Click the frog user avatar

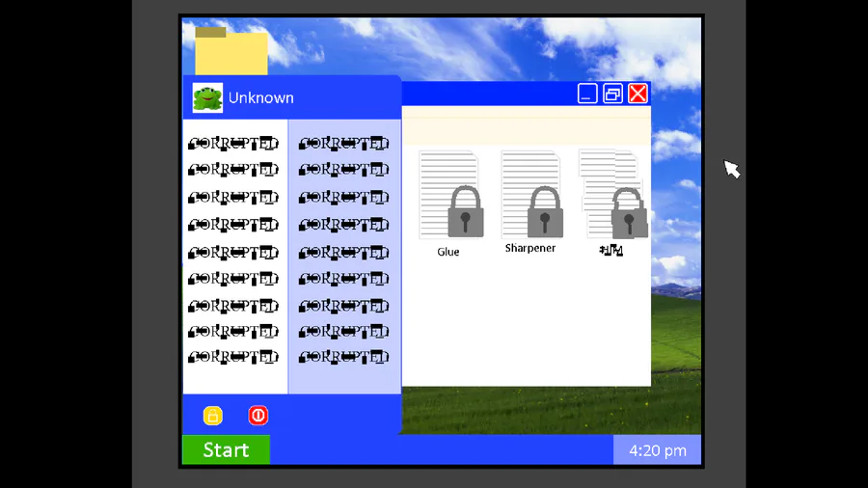[207, 98]
